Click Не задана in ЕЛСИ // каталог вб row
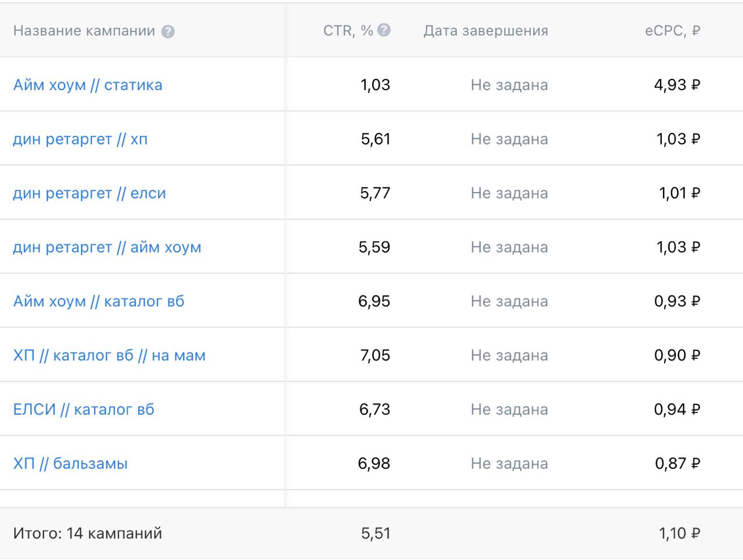This screenshot has width=743, height=560. pos(509,409)
